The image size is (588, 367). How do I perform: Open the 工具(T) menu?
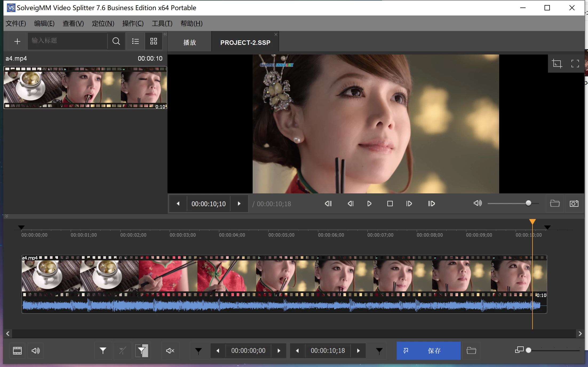click(x=162, y=24)
